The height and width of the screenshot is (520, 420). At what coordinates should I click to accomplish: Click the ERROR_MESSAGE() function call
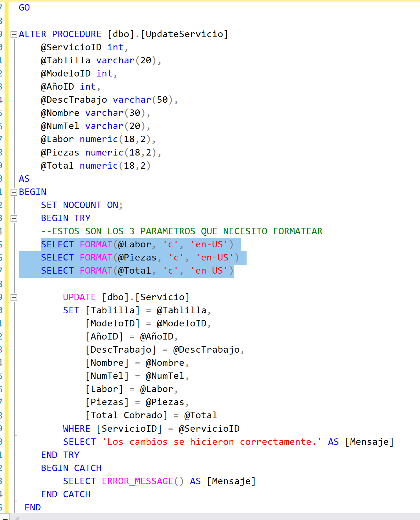point(143,481)
